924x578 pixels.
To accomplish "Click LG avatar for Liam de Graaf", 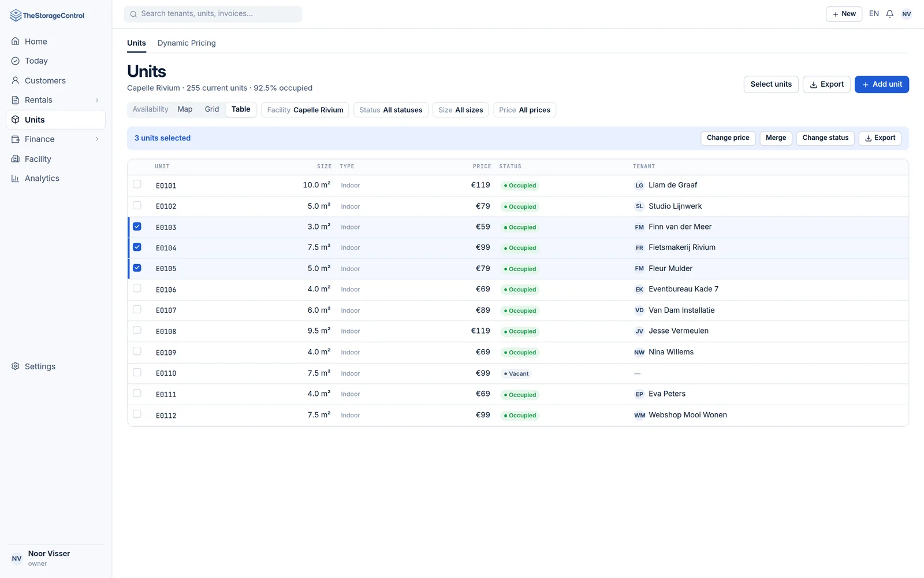I will (639, 186).
